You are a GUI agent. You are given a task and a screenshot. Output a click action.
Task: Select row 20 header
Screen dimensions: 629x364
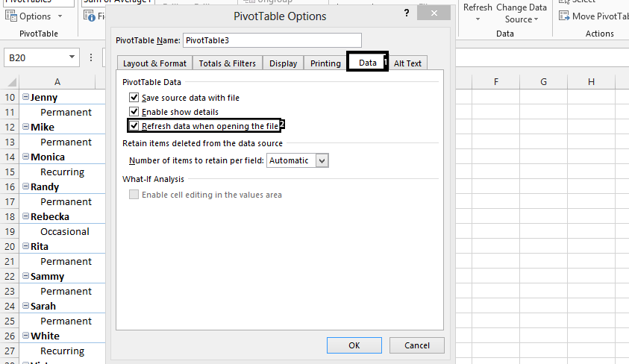click(10, 247)
